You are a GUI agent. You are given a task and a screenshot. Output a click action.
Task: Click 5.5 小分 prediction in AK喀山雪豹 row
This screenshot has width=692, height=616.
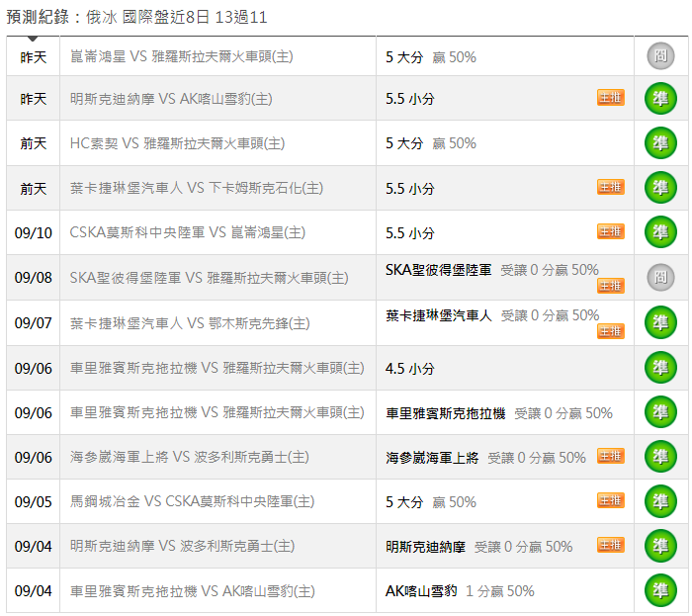pyautogui.click(x=410, y=99)
